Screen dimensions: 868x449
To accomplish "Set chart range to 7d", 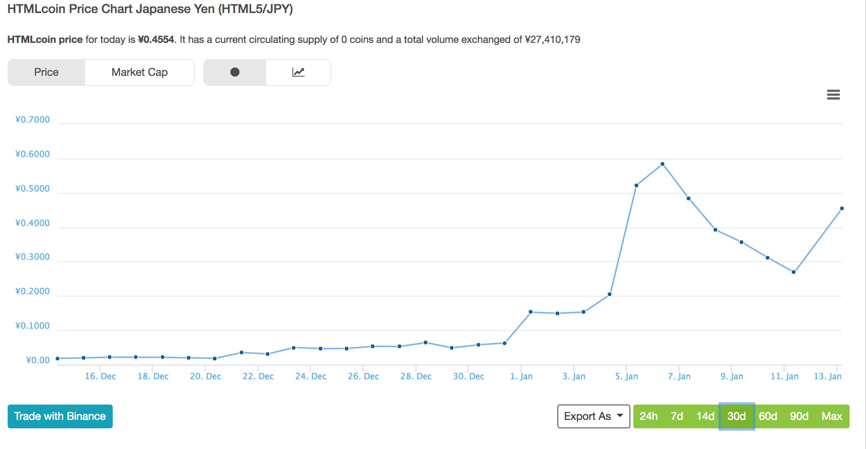I will (x=677, y=416).
